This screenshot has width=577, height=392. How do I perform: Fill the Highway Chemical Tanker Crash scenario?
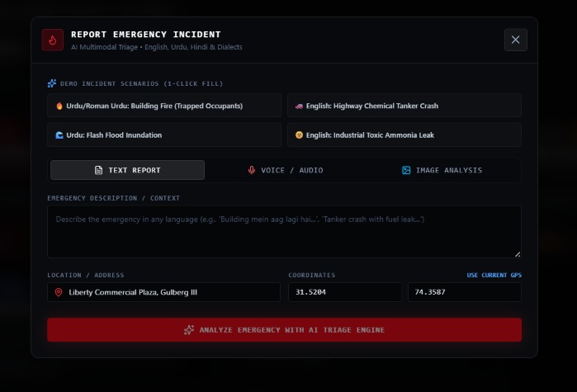pos(404,106)
